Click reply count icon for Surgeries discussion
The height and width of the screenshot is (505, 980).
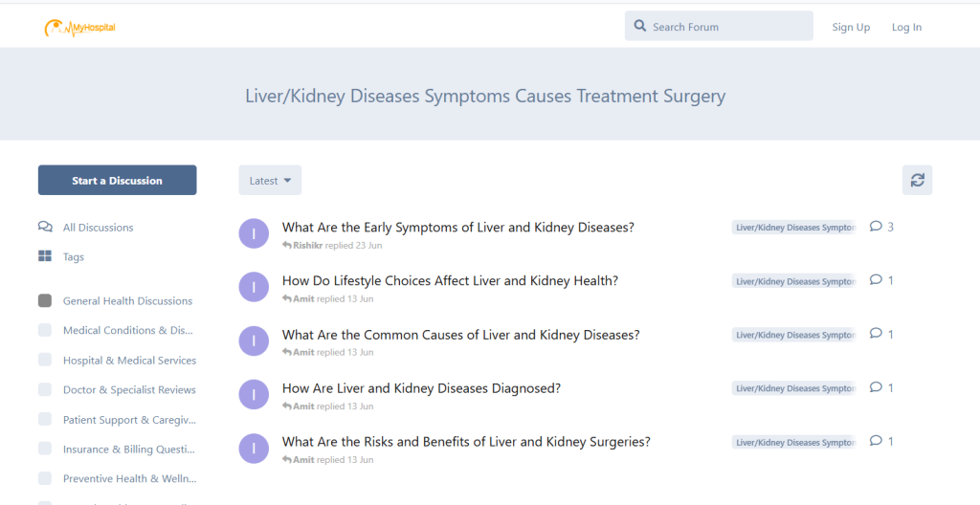(x=876, y=441)
